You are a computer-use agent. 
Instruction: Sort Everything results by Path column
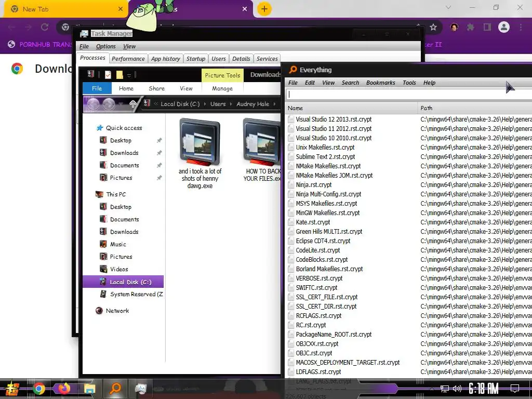click(475, 108)
